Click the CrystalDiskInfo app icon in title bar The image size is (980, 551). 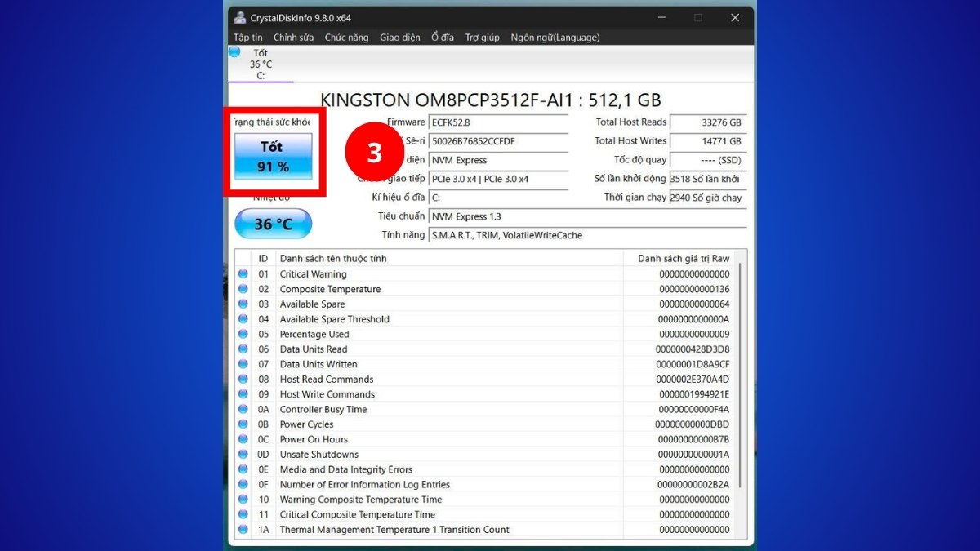(239, 18)
